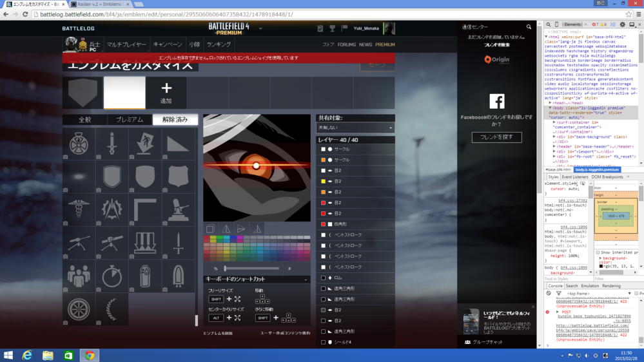Click the duplicate layer tool icon
The width and height of the screenshot is (644, 362).
(210, 229)
